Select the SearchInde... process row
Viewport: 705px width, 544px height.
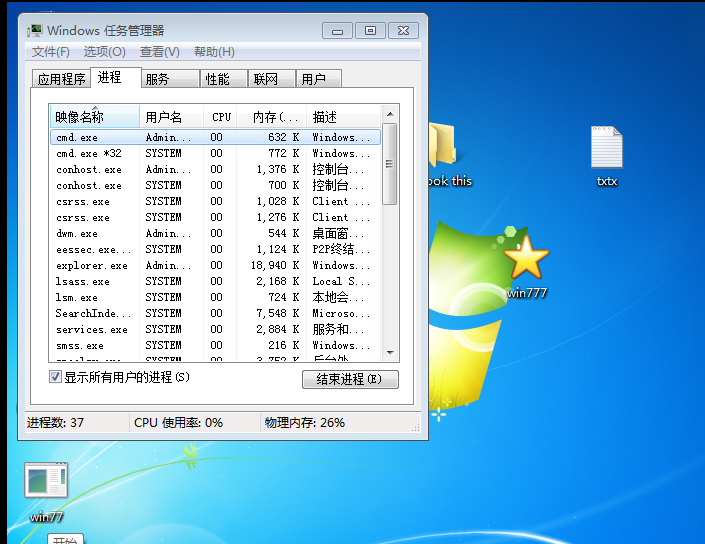(x=215, y=313)
